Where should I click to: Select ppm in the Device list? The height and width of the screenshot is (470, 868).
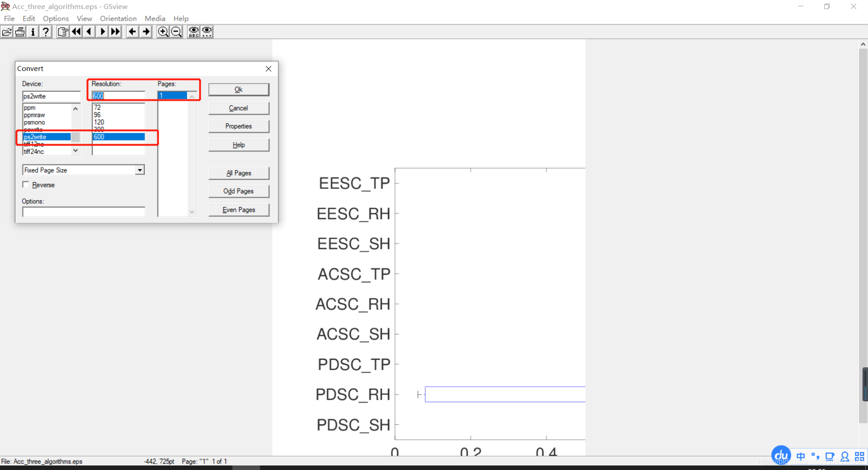click(47, 108)
